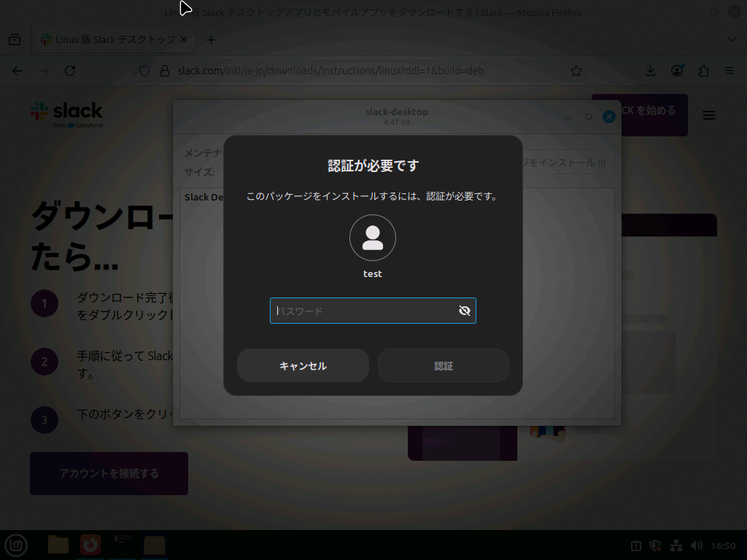
Task: Open a new browser tab
Action: [x=211, y=39]
